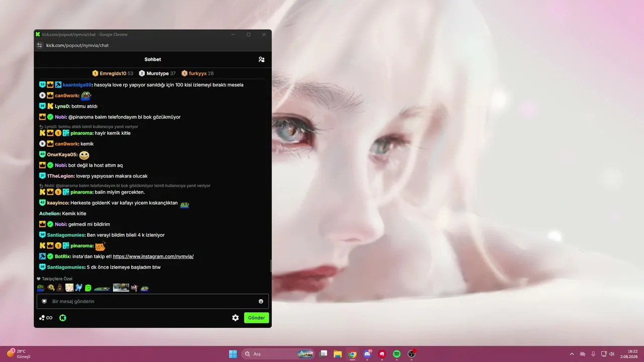The height and width of the screenshot is (362, 644).
Task: Show hidden system tray icons
Action: pyautogui.click(x=572, y=354)
